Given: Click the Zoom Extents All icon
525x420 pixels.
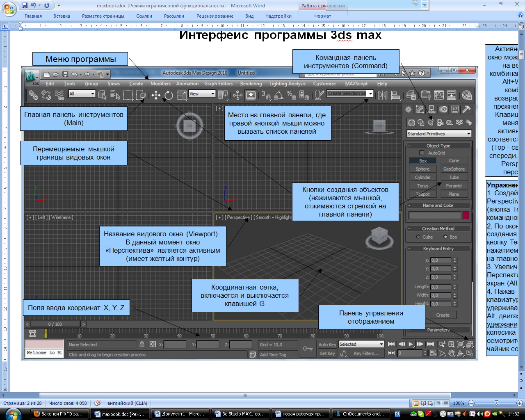Looking at the screenshot, I should tap(470, 344).
